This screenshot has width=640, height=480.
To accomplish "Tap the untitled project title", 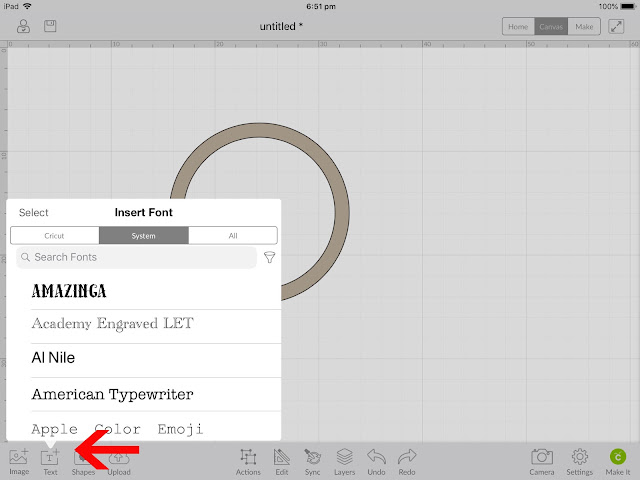I will click(281, 27).
